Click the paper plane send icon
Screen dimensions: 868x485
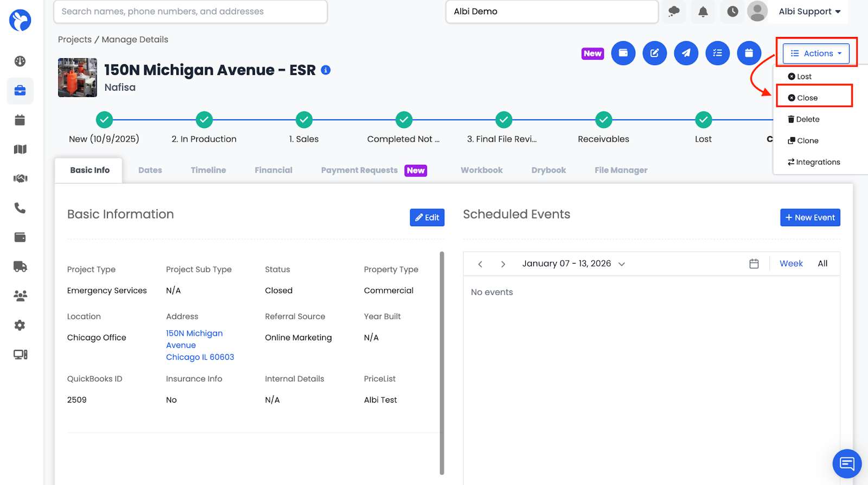(686, 53)
